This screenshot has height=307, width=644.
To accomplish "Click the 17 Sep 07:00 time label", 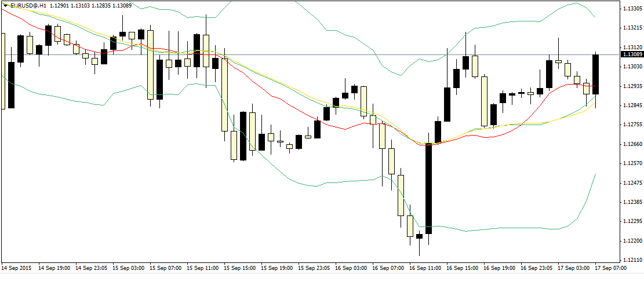I will tap(610, 269).
